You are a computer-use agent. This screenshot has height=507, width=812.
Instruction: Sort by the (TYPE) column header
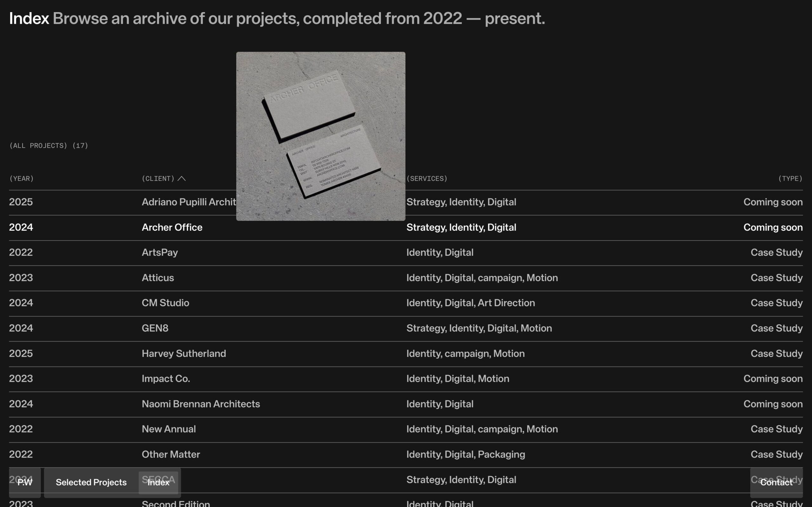point(790,178)
